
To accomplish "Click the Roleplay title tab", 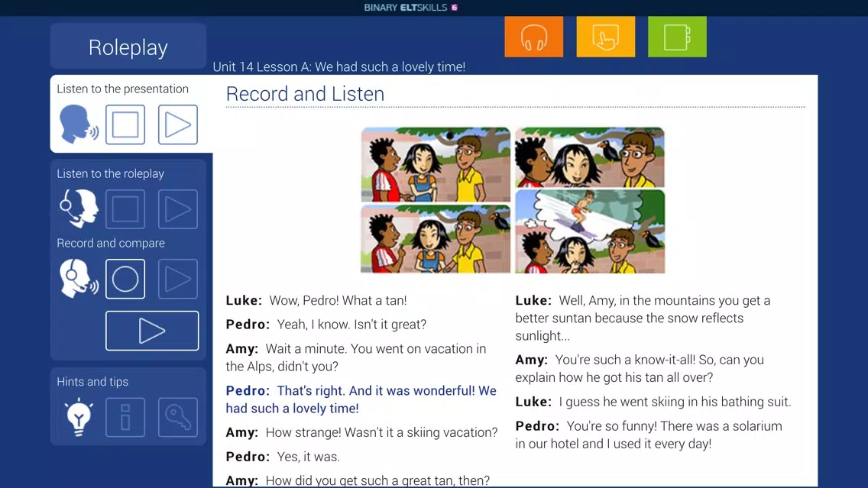I will click(128, 47).
